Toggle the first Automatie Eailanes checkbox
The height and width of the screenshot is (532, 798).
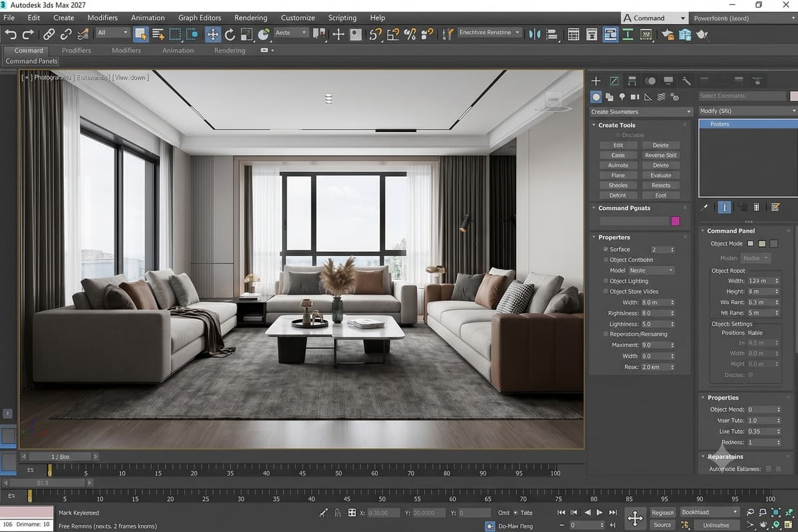(x=769, y=469)
